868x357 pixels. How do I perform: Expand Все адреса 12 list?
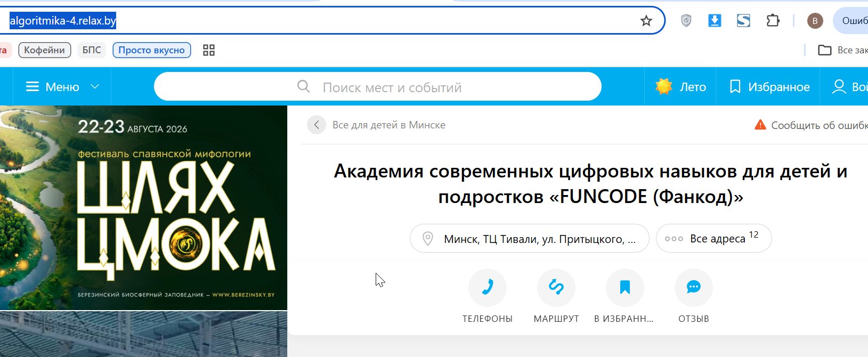click(x=714, y=238)
